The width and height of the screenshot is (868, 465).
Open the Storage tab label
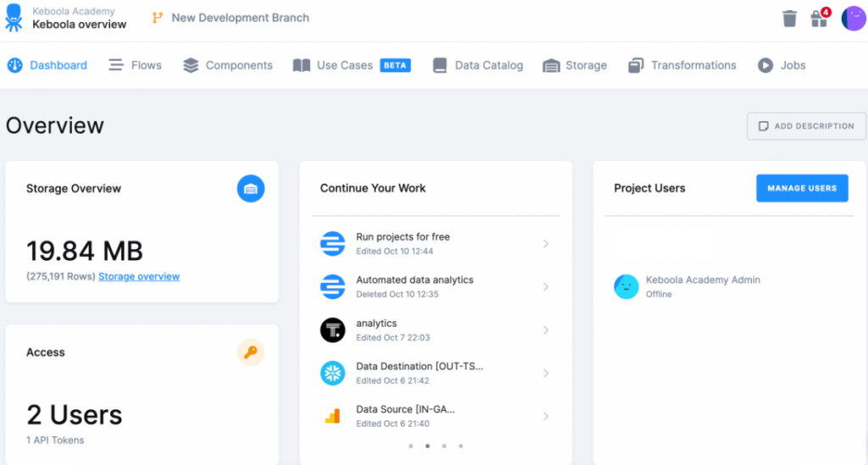[587, 65]
